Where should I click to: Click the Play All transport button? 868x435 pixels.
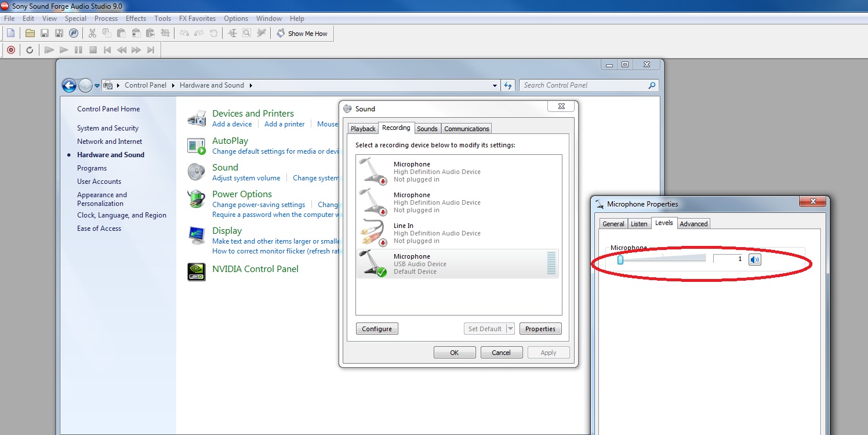click(49, 50)
